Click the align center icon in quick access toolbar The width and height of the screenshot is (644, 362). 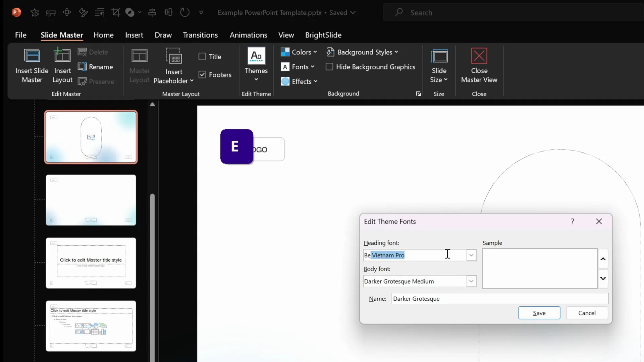tap(152, 12)
